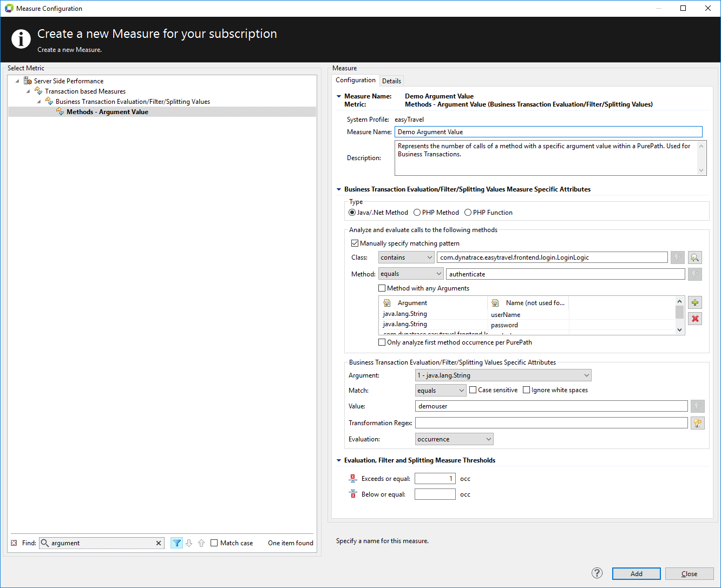This screenshot has height=588, width=721.
Task: Open the Method equals dropdown
Action: [x=411, y=274]
